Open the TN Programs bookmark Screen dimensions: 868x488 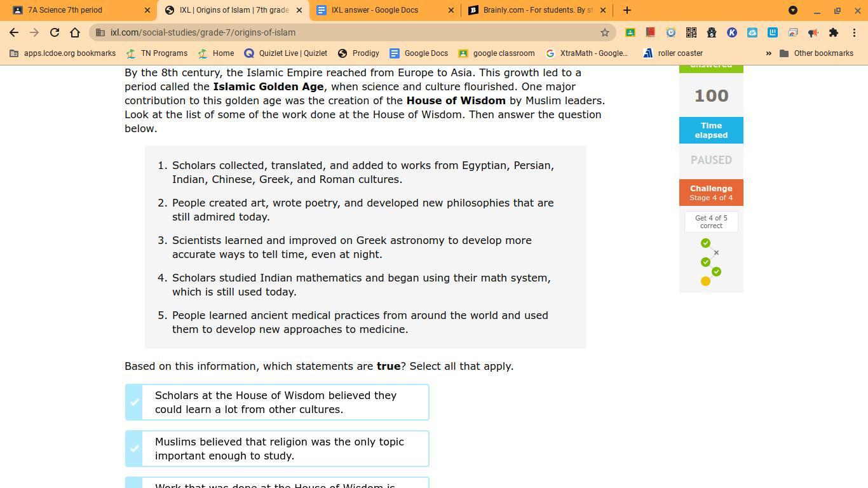click(156, 53)
